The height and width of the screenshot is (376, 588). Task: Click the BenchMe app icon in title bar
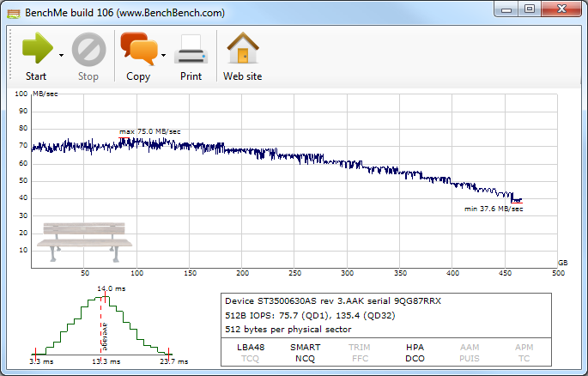pos(14,14)
